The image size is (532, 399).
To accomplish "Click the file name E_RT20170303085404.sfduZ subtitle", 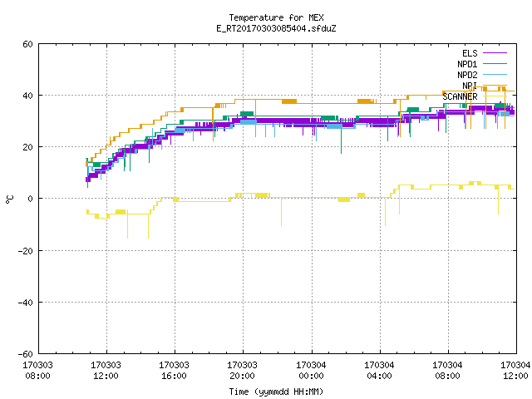I will click(276, 28).
